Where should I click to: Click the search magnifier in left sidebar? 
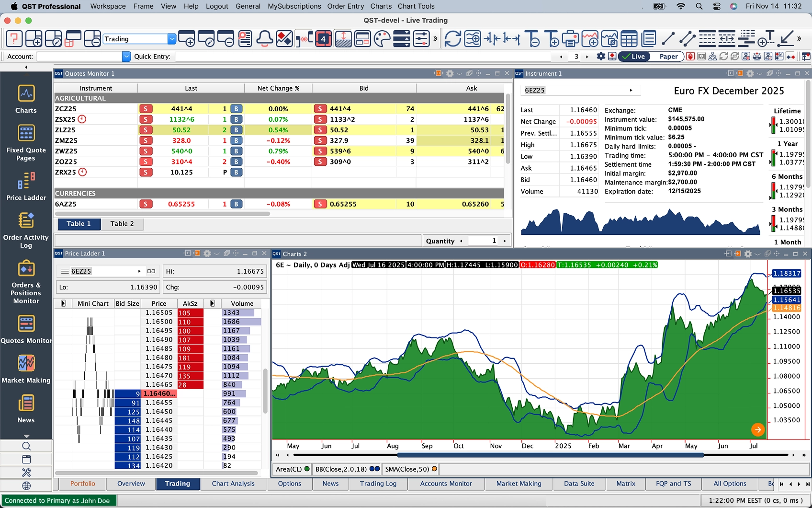pos(26,446)
